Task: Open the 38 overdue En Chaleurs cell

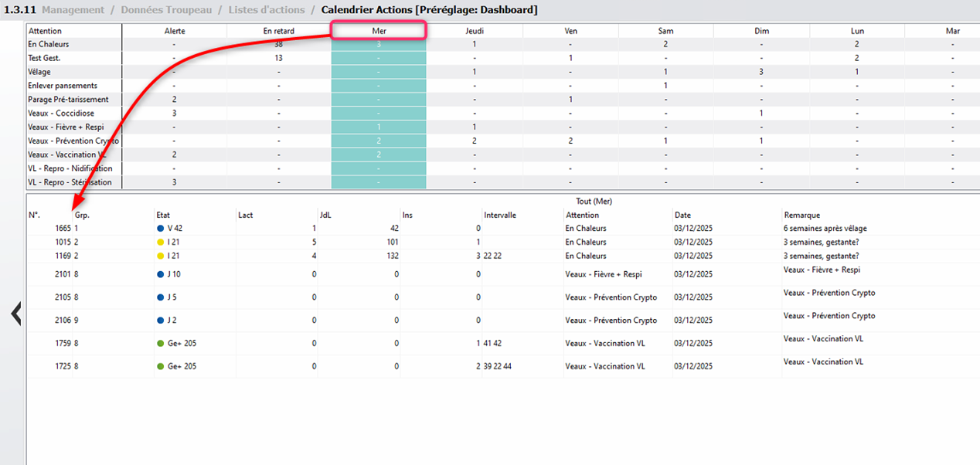Action: click(279, 45)
